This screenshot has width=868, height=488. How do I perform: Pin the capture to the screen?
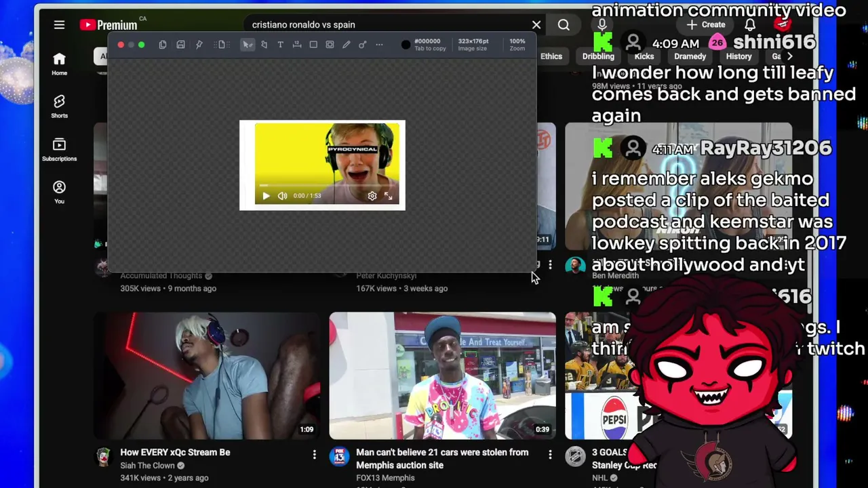click(x=199, y=45)
